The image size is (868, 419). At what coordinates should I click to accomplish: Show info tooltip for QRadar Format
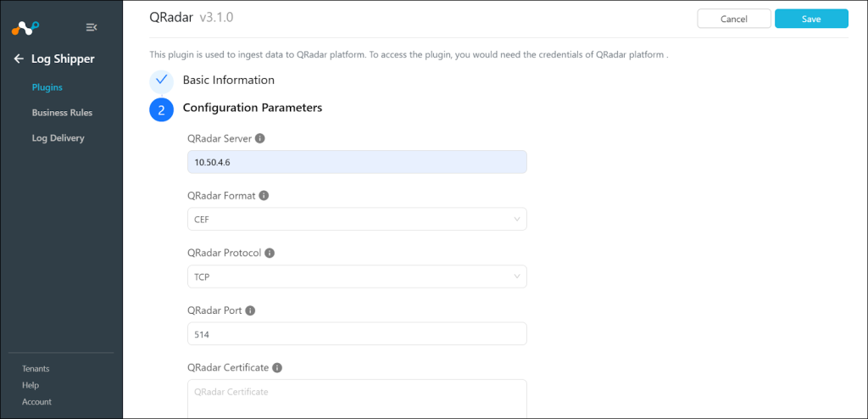click(x=264, y=196)
